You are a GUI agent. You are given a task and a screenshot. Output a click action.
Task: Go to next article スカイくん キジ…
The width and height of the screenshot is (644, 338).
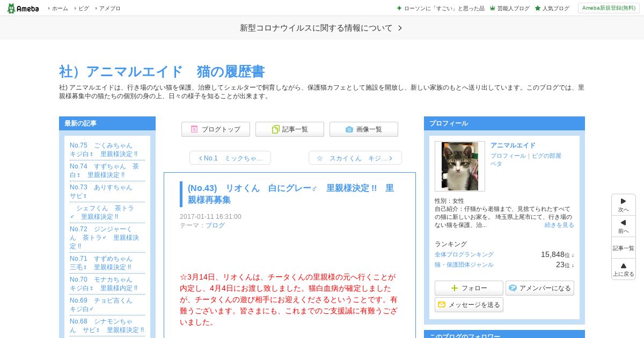(x=355, y=158)
